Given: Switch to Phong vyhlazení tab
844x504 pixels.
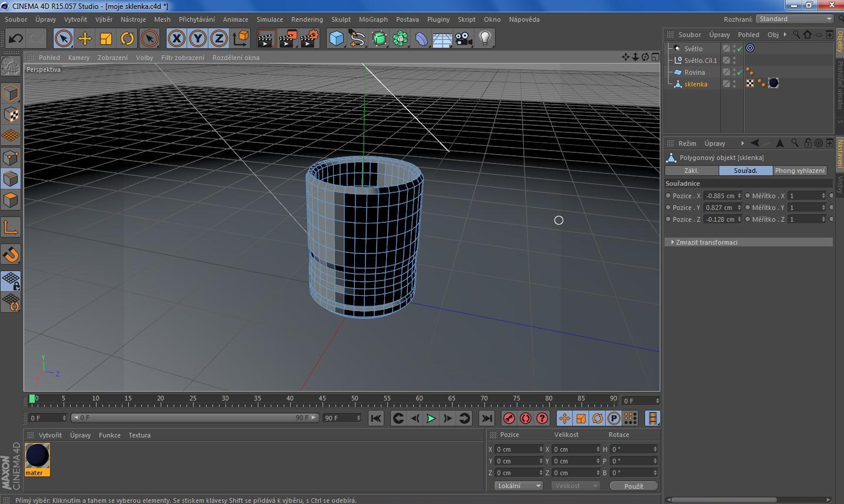Looking at the screenshot, I should coord(799,171).
